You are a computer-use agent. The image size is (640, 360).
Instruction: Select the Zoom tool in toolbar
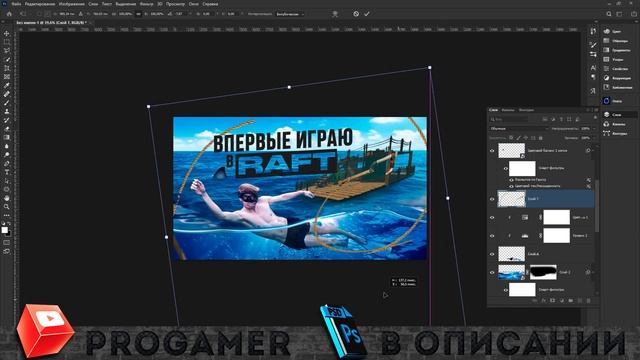tap(7, 207)
